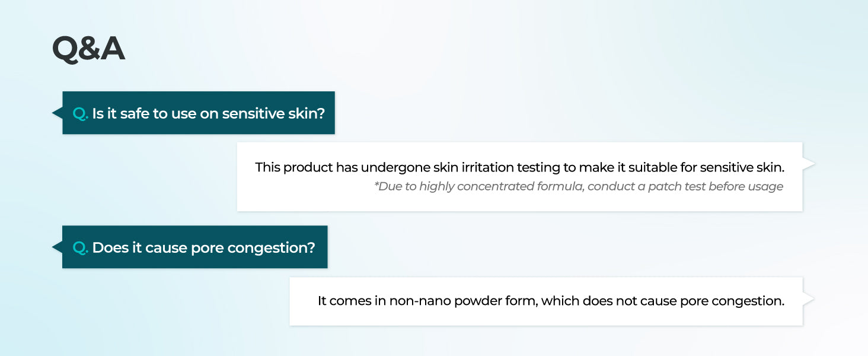This screenshot has width=868, height=356.
Task: Click the left pointer of the sensitive skin question bubble
Action: 57,112
